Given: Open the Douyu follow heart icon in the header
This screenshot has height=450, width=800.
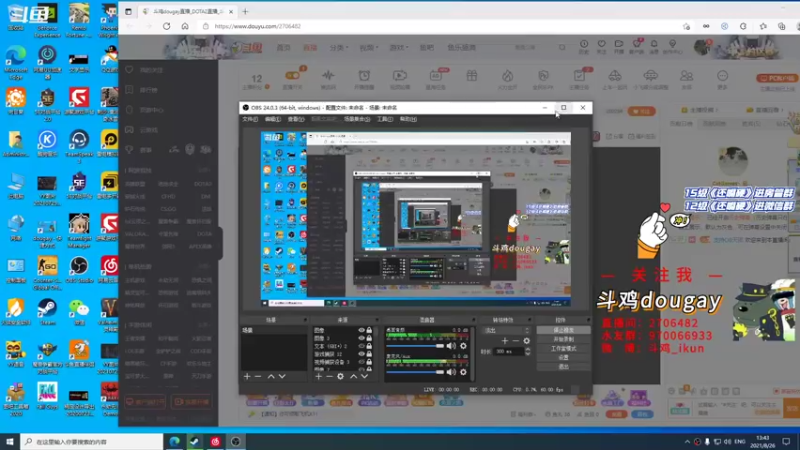Looking at the screenshot, I should (602, 46).
